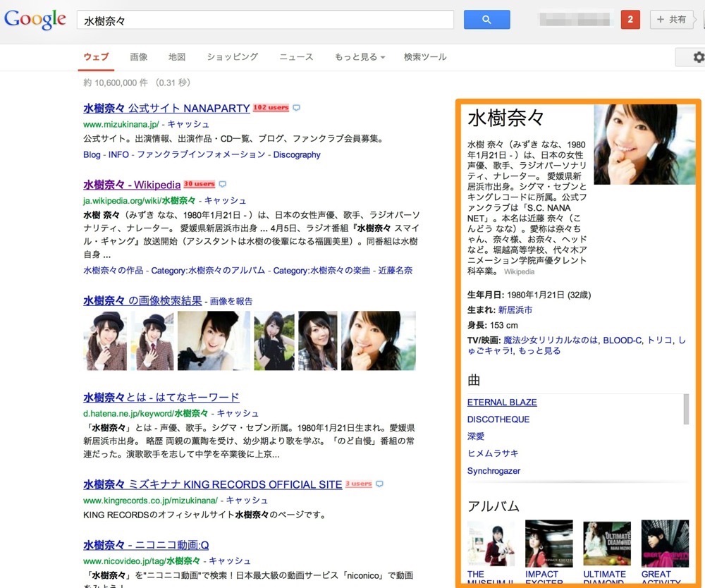Screen dimensions: 705x588
Task: Expand the もっと見る dropdown menu
Action: coord(360,57)
